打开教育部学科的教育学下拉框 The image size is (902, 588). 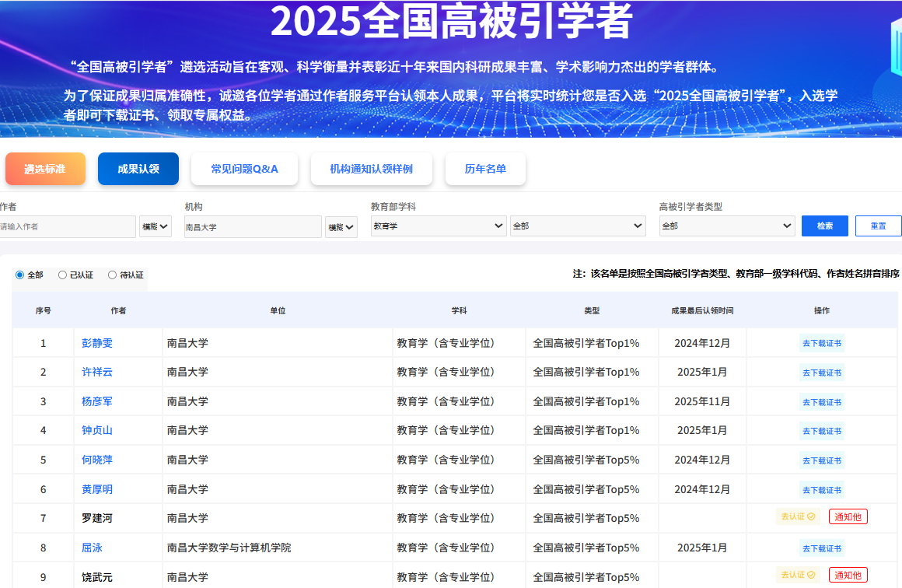(x=438, y=226)
